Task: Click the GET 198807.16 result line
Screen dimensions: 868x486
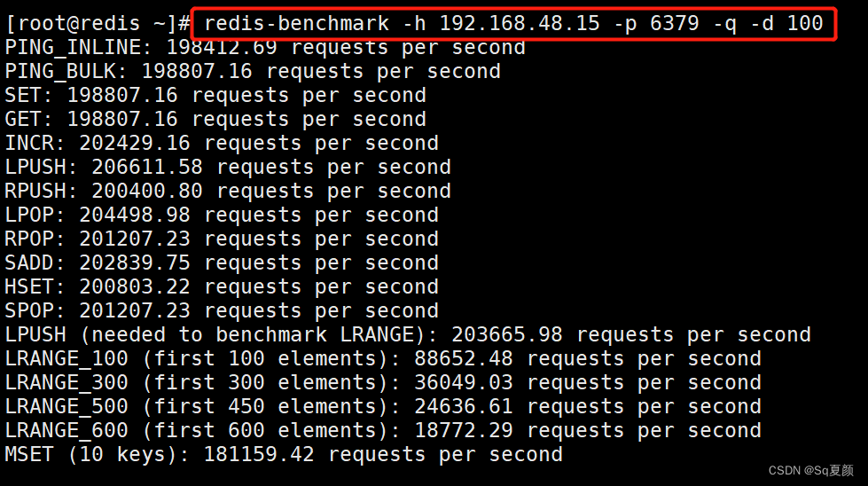Action: 216,119
